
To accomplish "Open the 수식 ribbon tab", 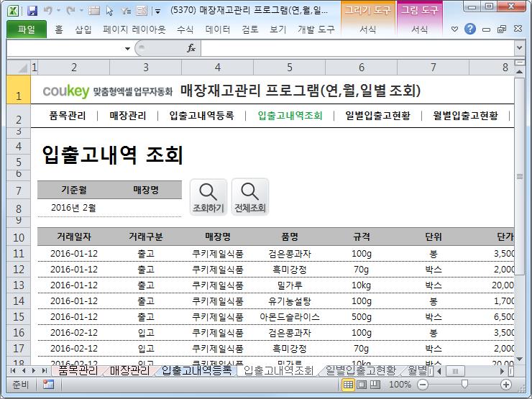I will tap(185, 29).
